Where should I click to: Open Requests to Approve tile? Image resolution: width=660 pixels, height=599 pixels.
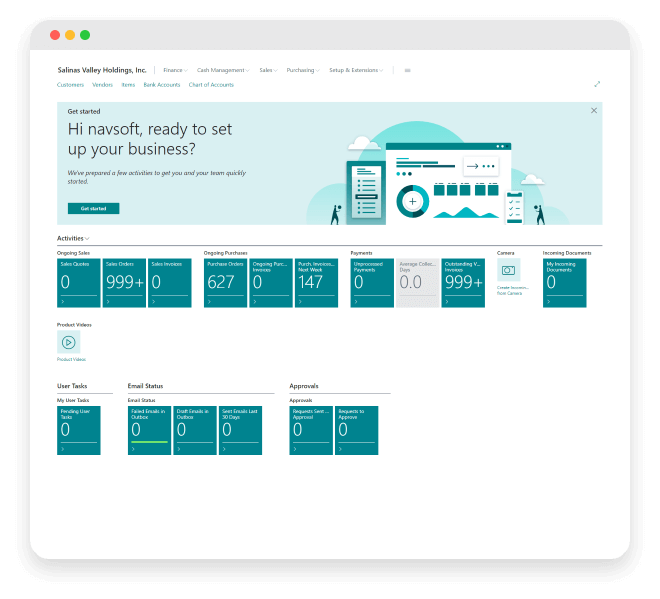pyautogui.click(x=357, y=430)
